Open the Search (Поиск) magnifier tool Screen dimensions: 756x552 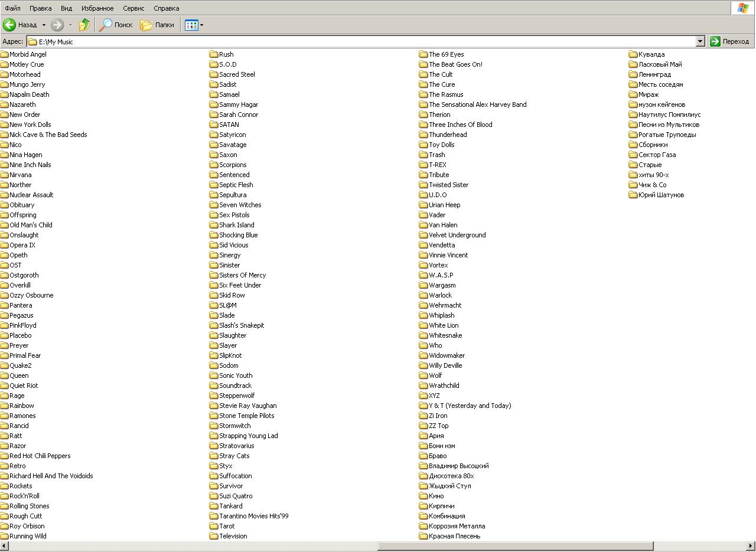(x=106, y=25)
